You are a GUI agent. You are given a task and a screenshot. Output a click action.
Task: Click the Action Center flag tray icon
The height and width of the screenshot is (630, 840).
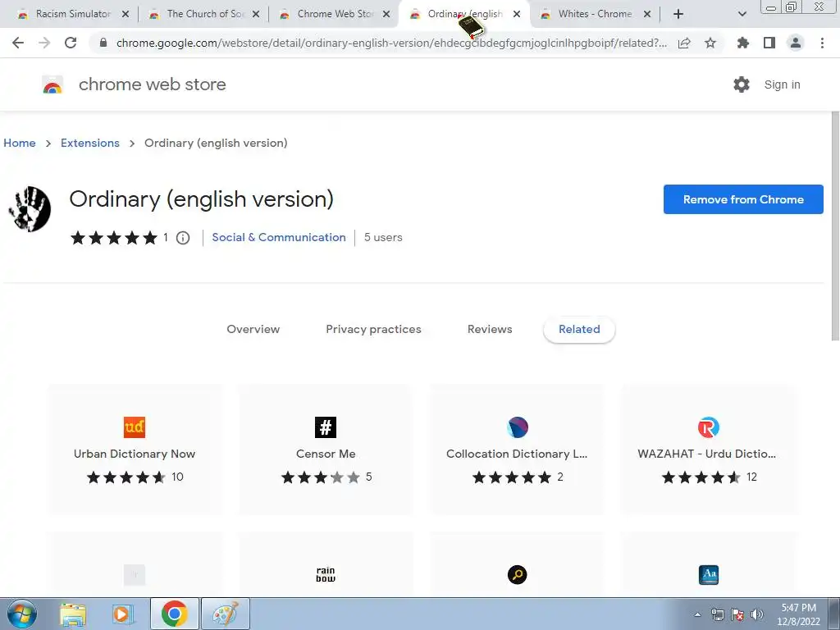pos(737,614)
